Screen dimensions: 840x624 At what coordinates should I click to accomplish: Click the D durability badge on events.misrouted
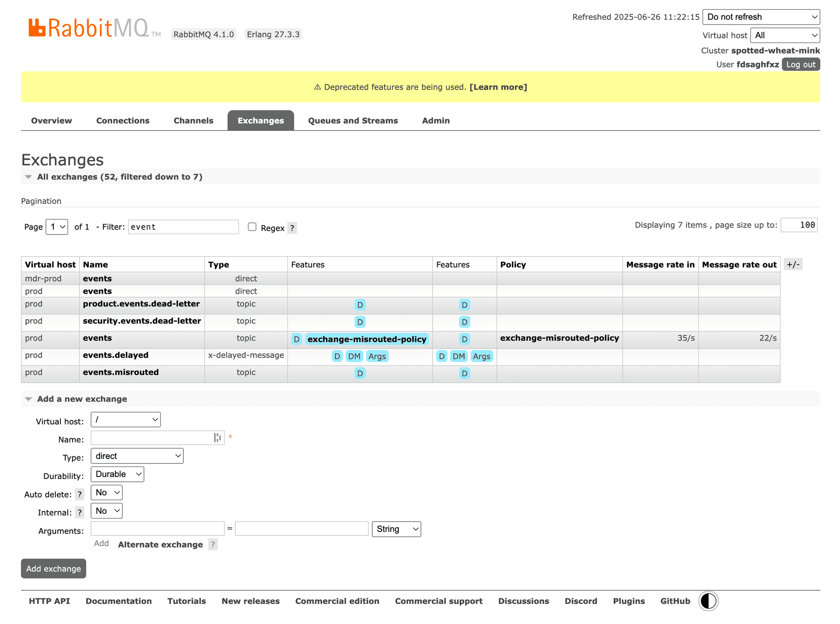point(360,373)
